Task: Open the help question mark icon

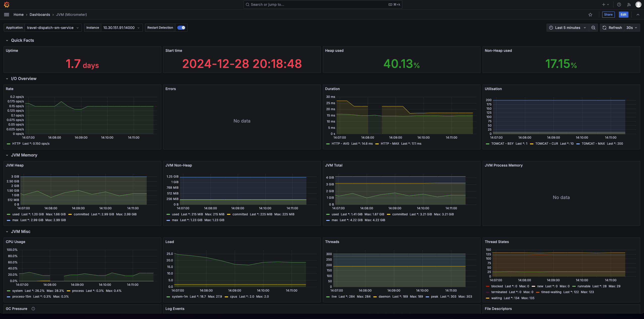Action: point(619,5)
